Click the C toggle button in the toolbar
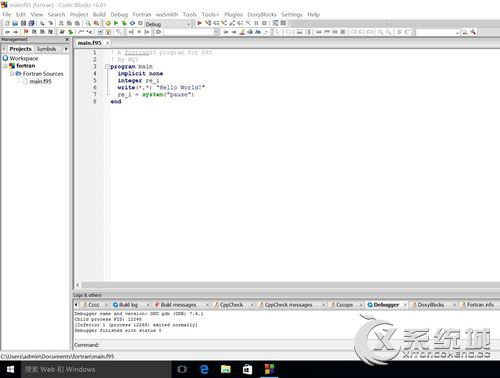The height and width of the screenshot is (378, 500). pos(407,32)
